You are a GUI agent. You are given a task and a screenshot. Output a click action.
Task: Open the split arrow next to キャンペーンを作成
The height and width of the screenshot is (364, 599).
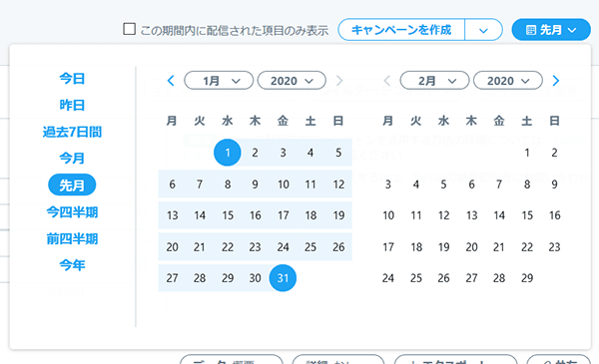(483, 30)
